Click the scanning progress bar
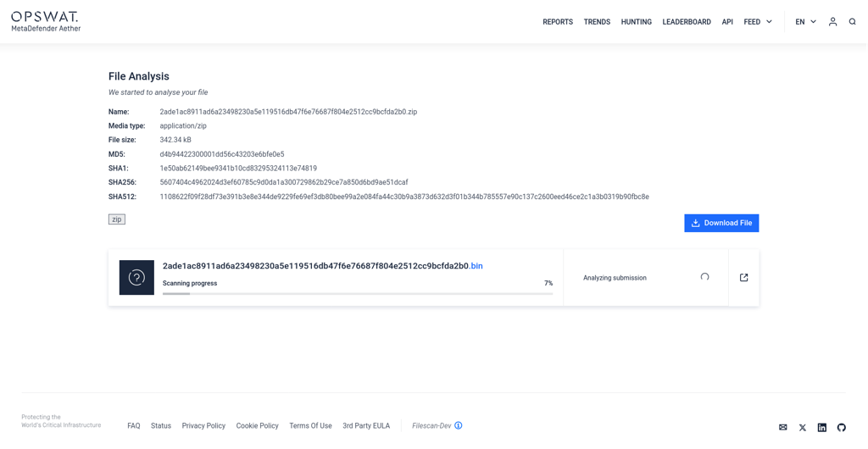Viewport: 868px width, 449px height. tap(357, 294)
